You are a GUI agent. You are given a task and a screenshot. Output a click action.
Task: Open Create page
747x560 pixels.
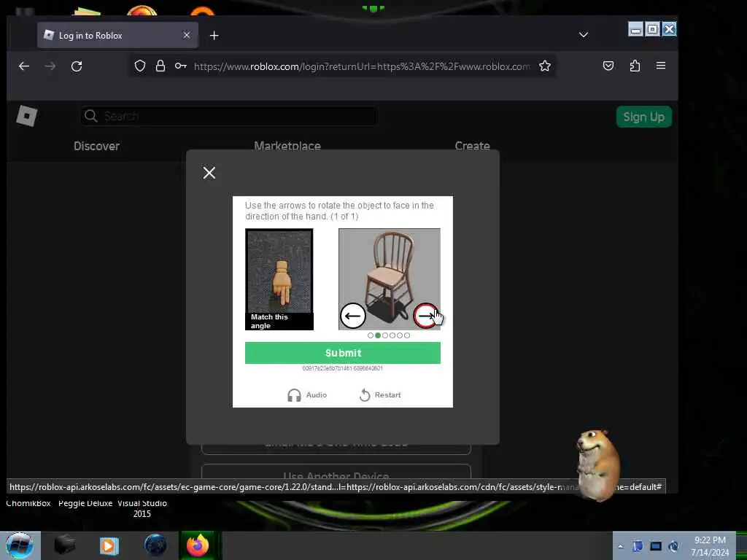pos(472,146)
